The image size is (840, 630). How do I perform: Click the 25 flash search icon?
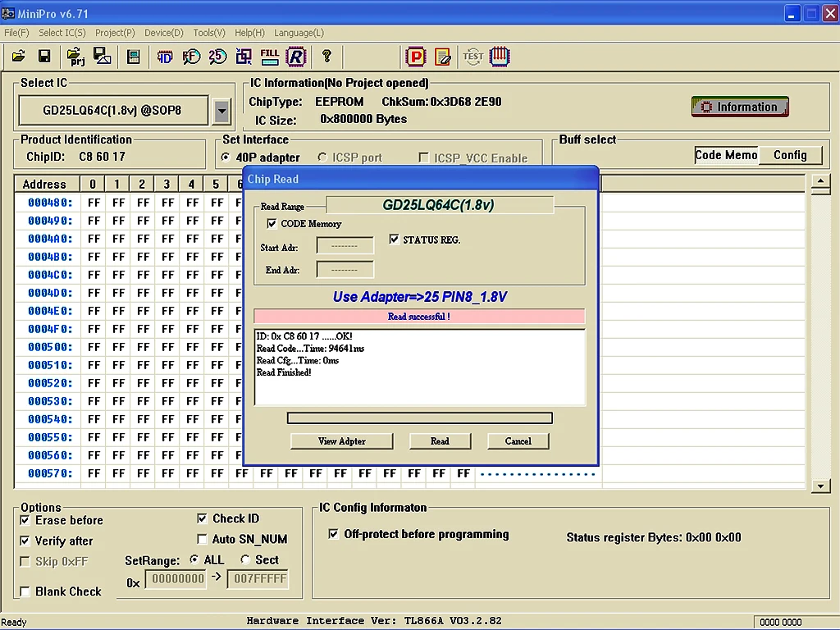point(217,57)
